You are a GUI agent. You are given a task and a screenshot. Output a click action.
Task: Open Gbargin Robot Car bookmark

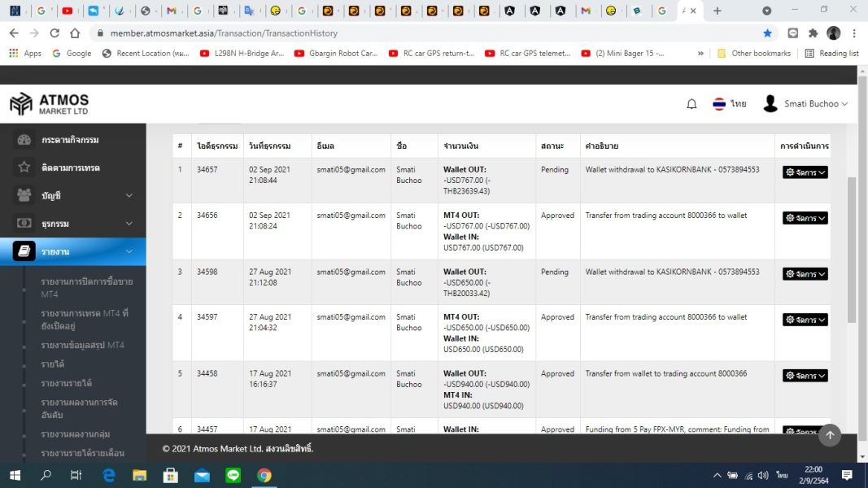[337, 53]
